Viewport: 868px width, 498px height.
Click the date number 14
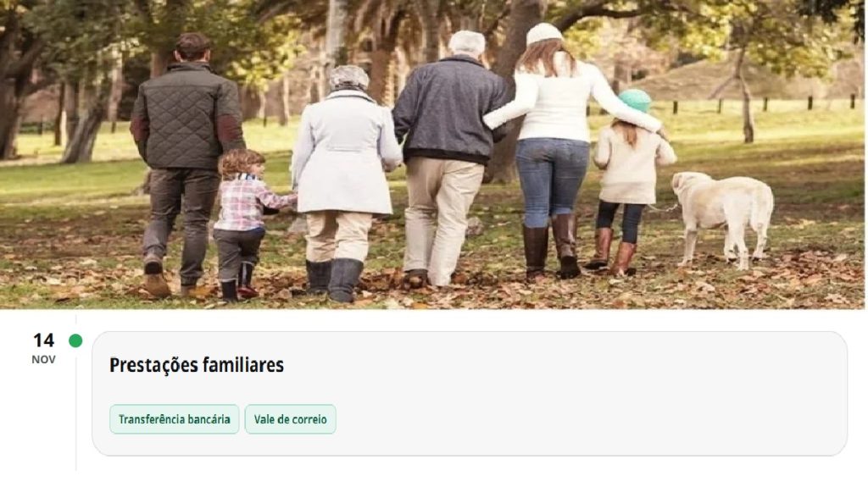click(44, 340)
